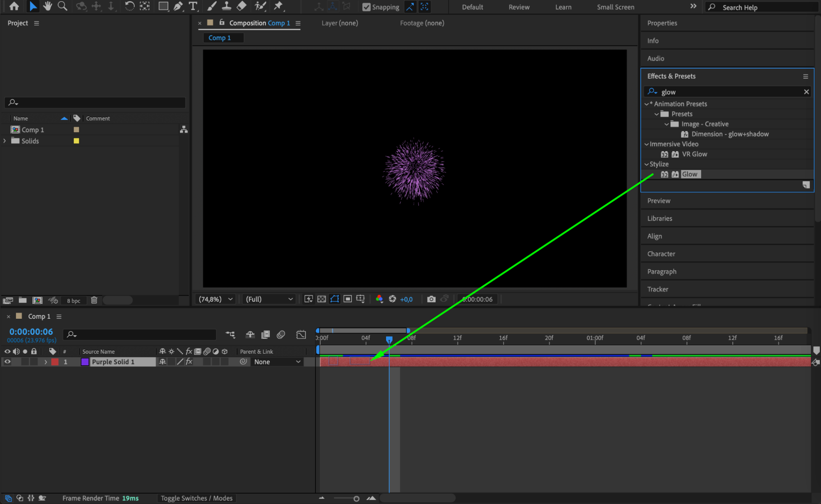821x504 pixels.
Task: Open the Character panel tab
Action: pos(661,254)
